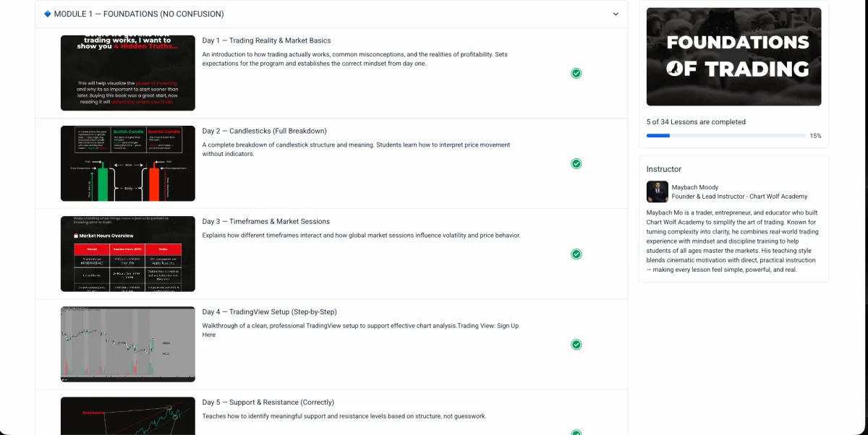
Task: Open Day 4 TradingView chart thumbnail
Action: pos(127,344)
